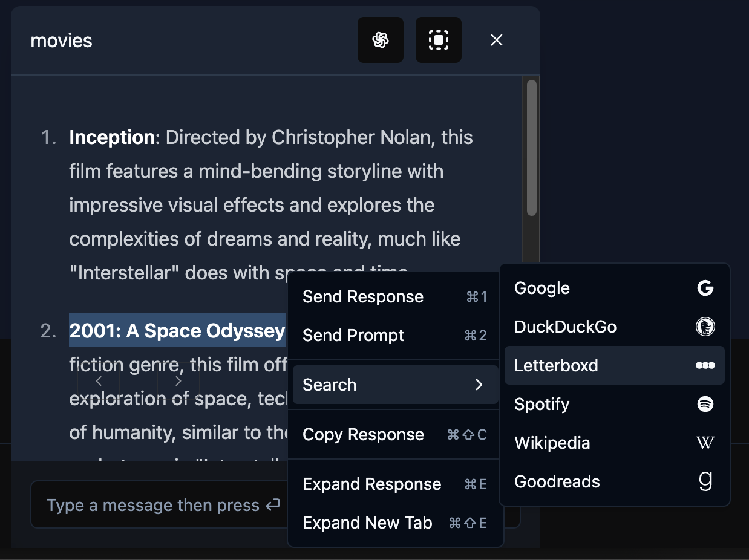The height and width of the screenshot is (560, 749).
Task: Search the selection with DuckDuckGo
Action: (615, 327)
